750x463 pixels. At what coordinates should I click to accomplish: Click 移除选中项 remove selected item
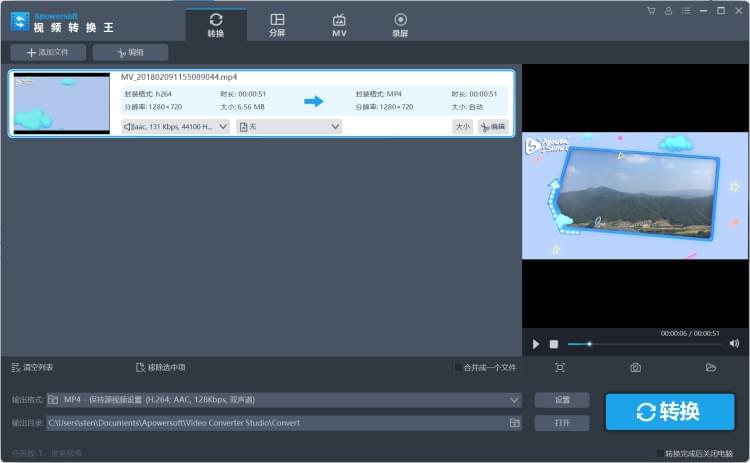pyautogui.click(x=161, y=367)
